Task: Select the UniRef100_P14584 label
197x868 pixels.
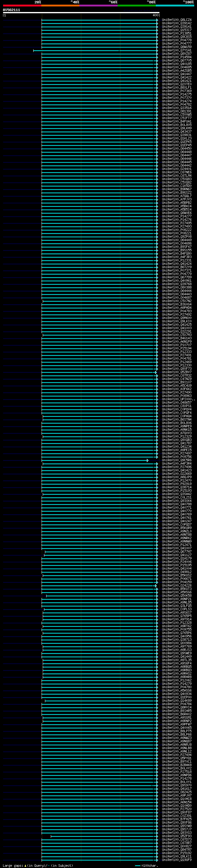Action: pyautogui.click(x=176, y=57)
